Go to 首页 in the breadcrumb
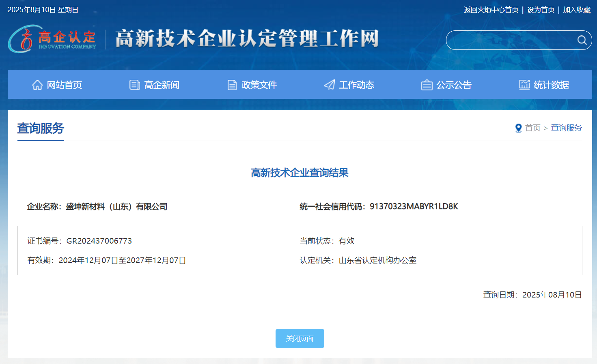597x364 pixels. pos(532,128)
